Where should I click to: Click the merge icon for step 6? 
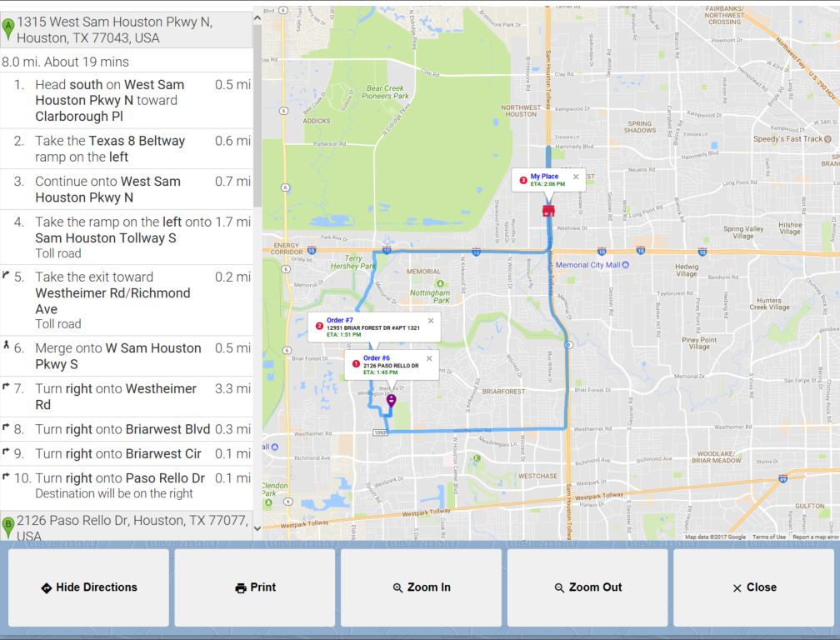(6, 344)
